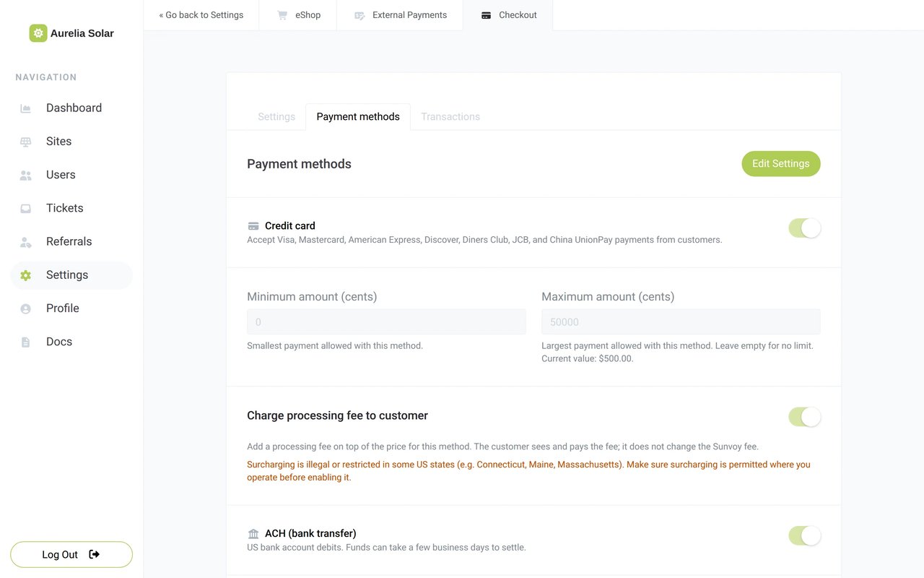This screenshot has height=578, width=924.
Task: Click the Log Out arrow icon
Action: (95, 554)
